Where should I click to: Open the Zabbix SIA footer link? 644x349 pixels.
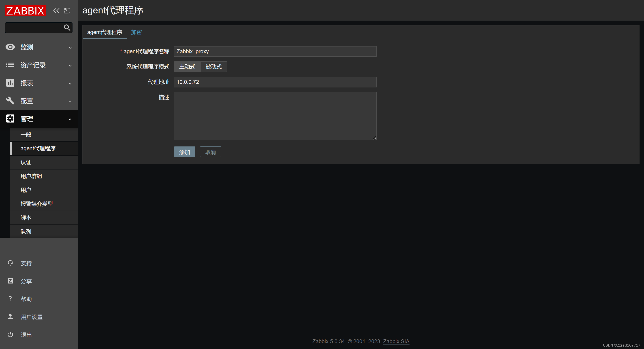point(396,341)
